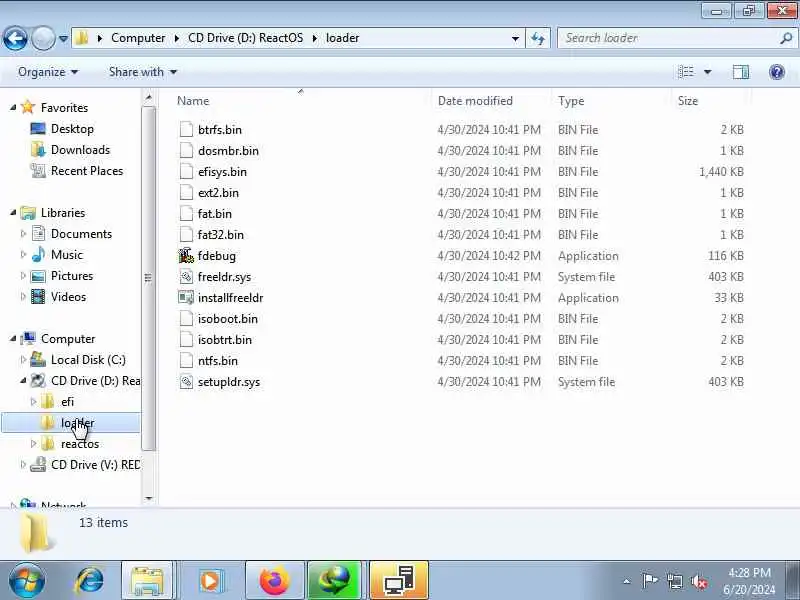Click Computer in the address breadcrumb
This screenshot has width=800, height=600.
[x=138, y=38]
